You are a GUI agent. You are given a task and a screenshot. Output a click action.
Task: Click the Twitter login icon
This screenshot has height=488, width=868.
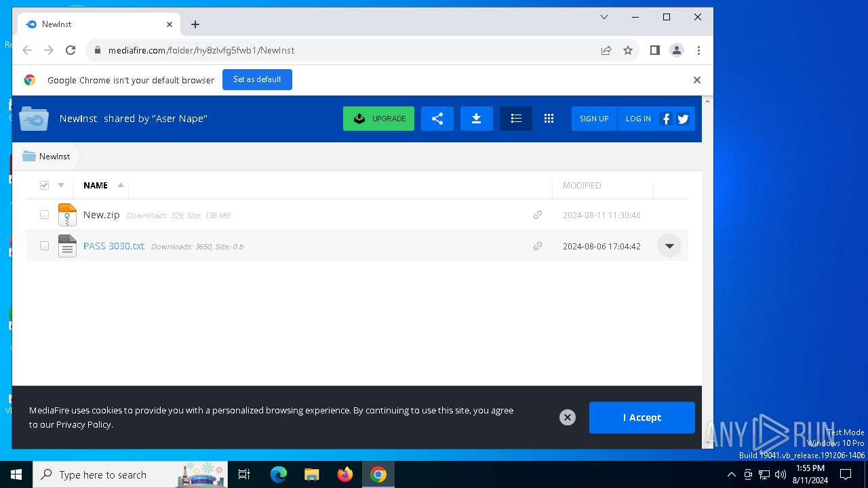[683, 119]
